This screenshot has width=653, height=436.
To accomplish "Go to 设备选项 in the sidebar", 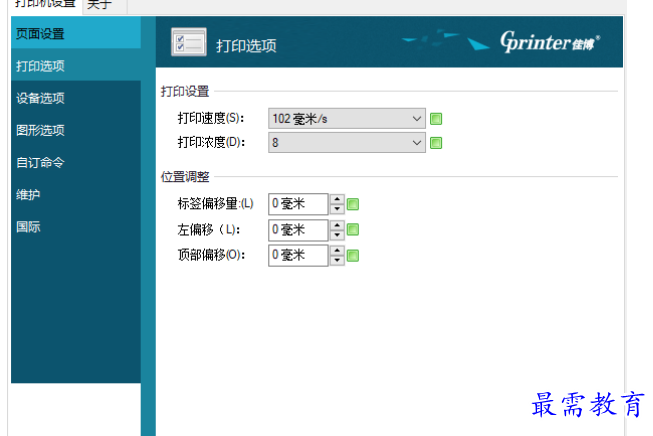I will (40, 98).
